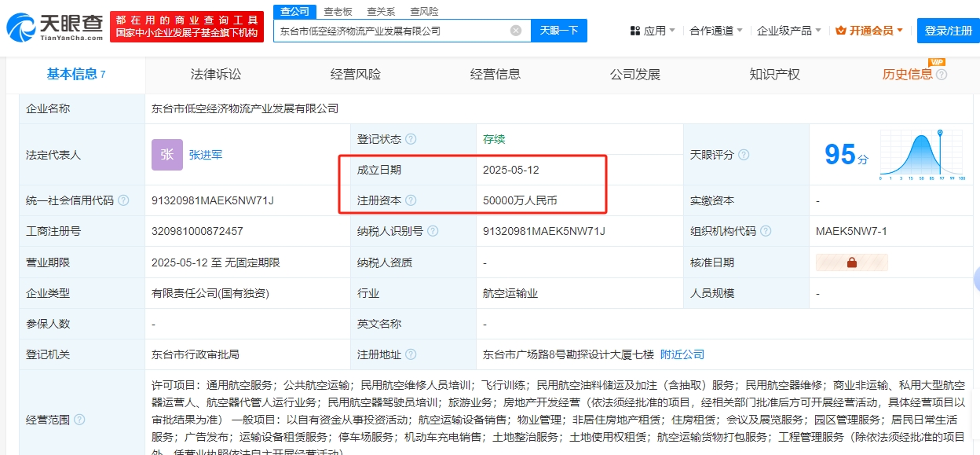This screenshot has width=980, height=455.
Task: Open the 附近公司 link
Action: point(682,354)
